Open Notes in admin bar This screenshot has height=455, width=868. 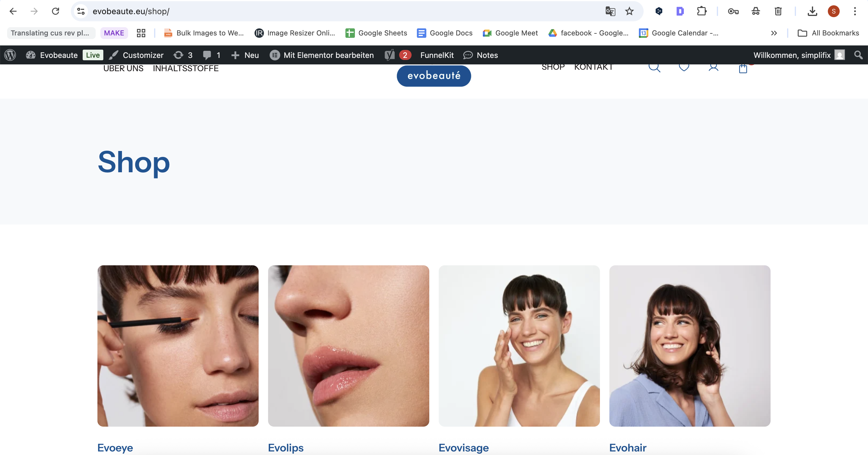click(x=481, y=55)
